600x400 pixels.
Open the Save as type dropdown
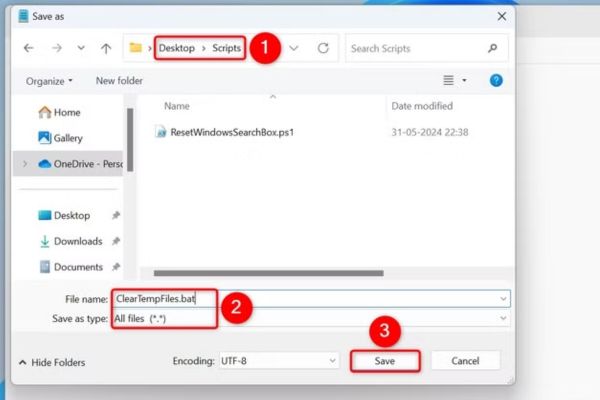(502, 317)
